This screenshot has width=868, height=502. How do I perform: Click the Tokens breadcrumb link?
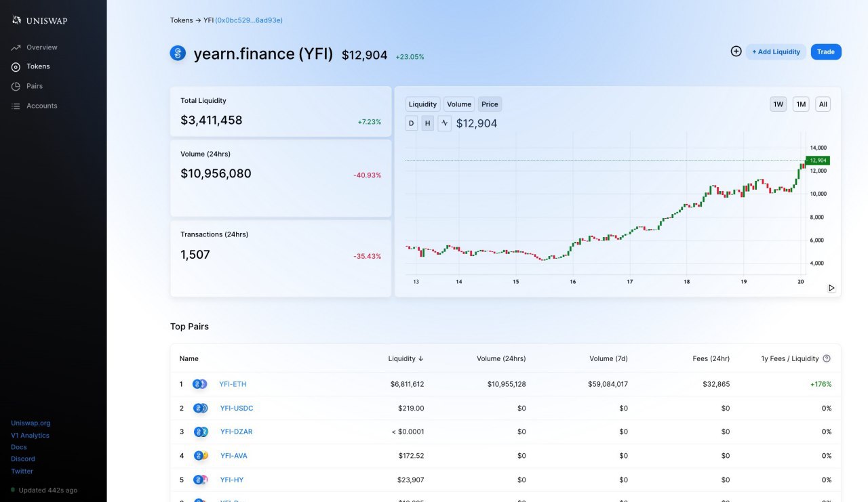pyautogui.click(x=181, y=20)
